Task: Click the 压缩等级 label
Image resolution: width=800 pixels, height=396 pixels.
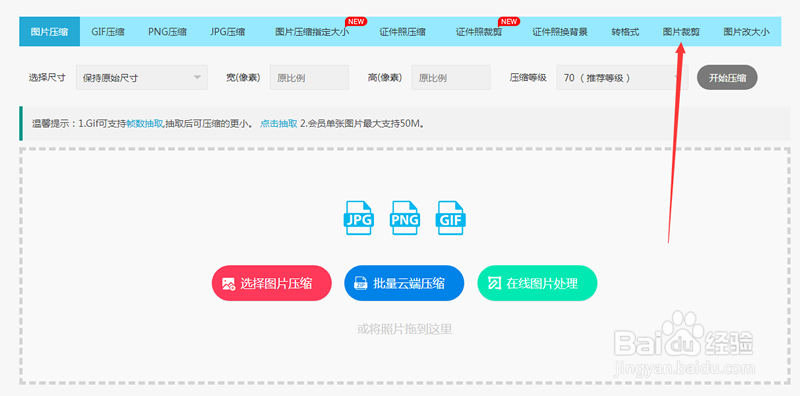Action: (528, 78)
